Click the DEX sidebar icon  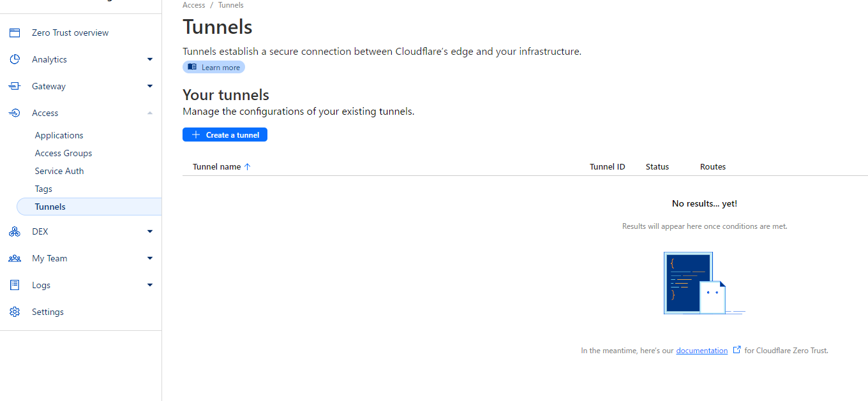pos(15,231)
